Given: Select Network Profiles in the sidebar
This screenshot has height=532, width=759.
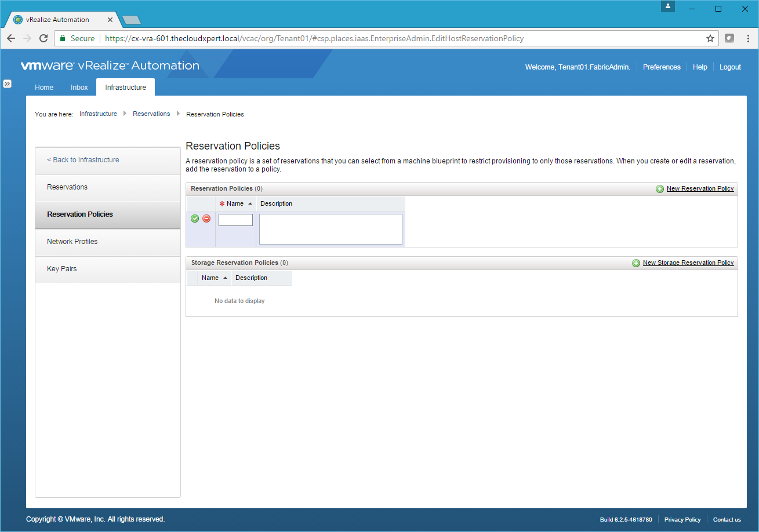Looking at the screenshot, I should pos(72,242).
